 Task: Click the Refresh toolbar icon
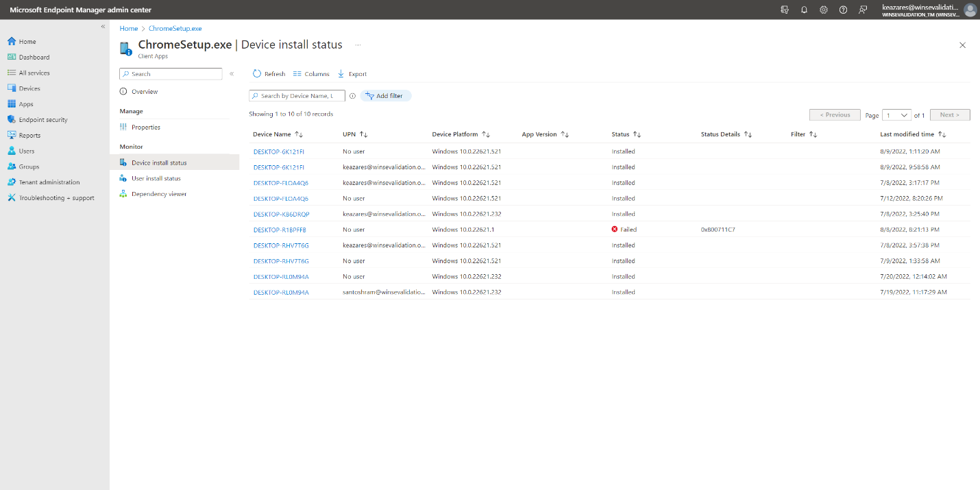coord(257,74)
